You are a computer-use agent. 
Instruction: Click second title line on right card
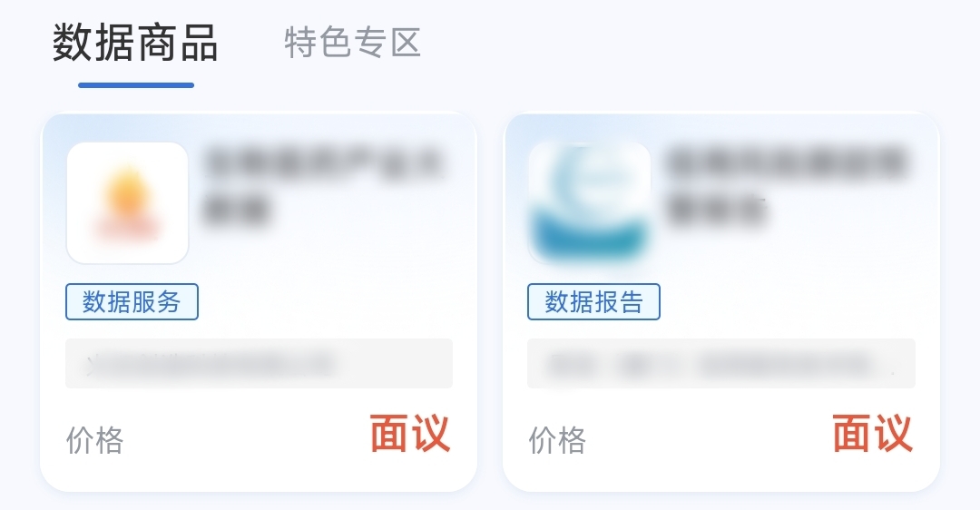(716, 209)
